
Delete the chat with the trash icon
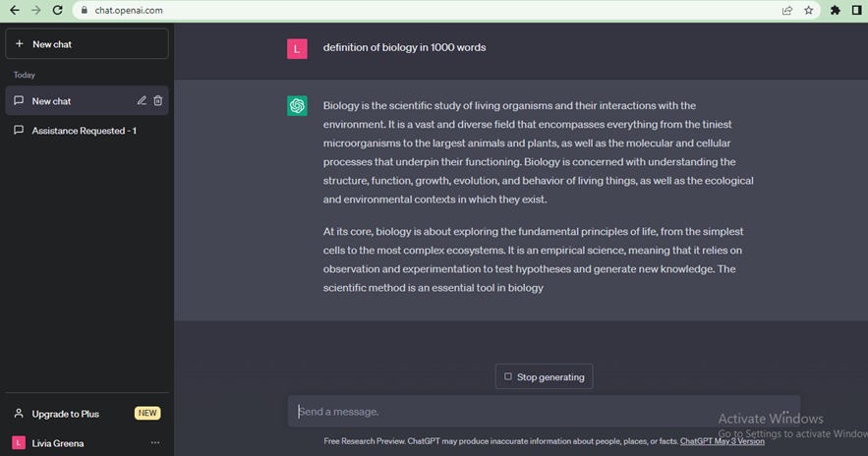click(158, 100)
